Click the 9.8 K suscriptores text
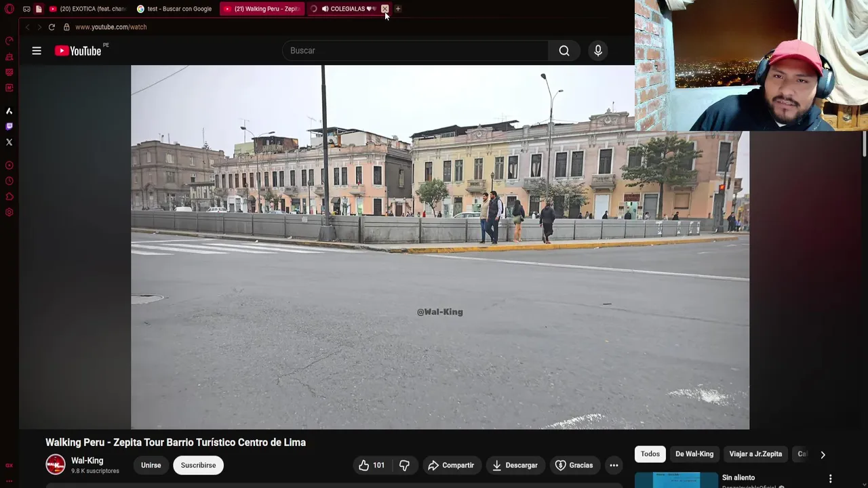 click(95, 471)
